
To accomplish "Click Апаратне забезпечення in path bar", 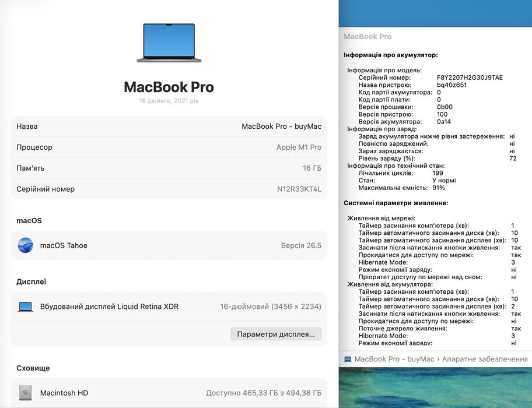I will tap(485, 359).
